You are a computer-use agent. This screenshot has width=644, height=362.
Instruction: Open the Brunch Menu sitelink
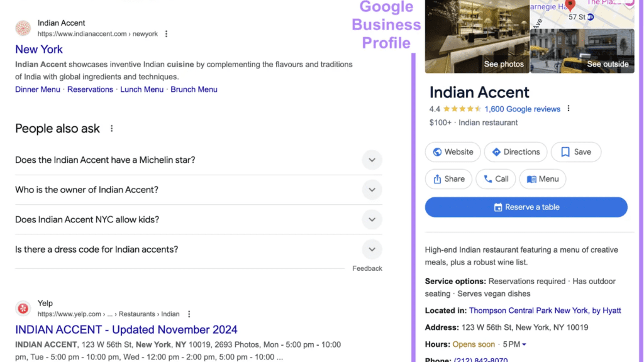click(x=194, y=89)
